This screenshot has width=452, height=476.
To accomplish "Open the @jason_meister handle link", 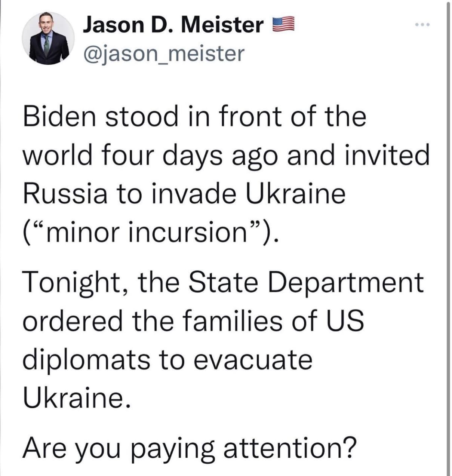I will [163, 53].
